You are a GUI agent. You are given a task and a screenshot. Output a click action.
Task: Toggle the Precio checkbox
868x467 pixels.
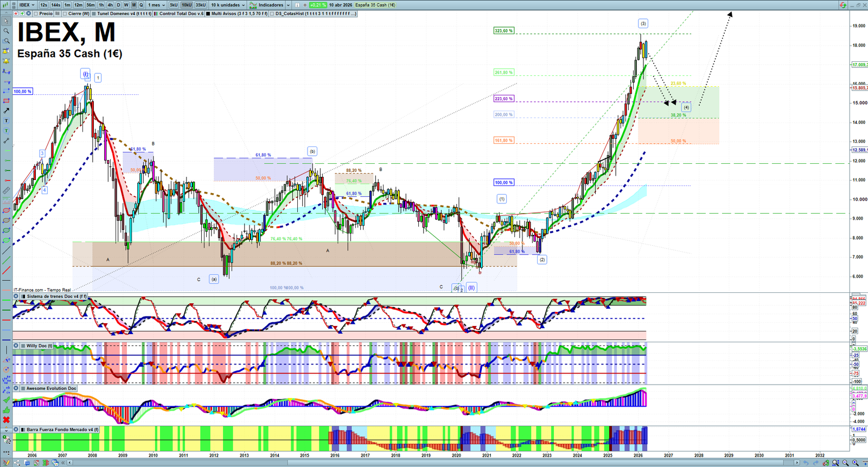click(36, 14)
